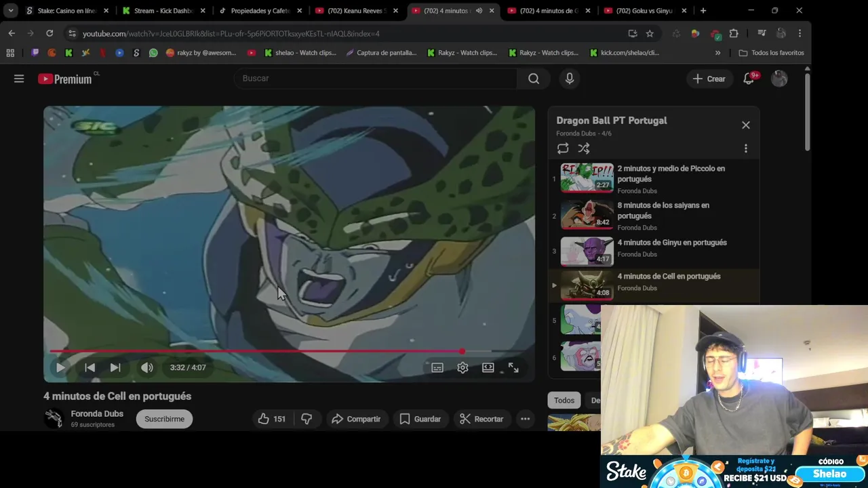
Task: Mute audio on the playing tab
Action: (479, 11)
